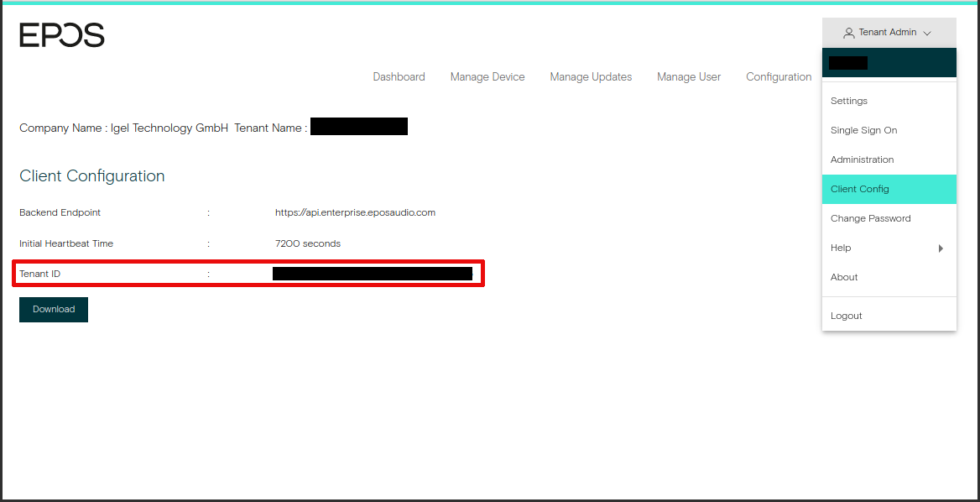Click the person icon beside Tenant Admin
The height and width of the screenshot is (502, 980).
click(x=847, y=32)
